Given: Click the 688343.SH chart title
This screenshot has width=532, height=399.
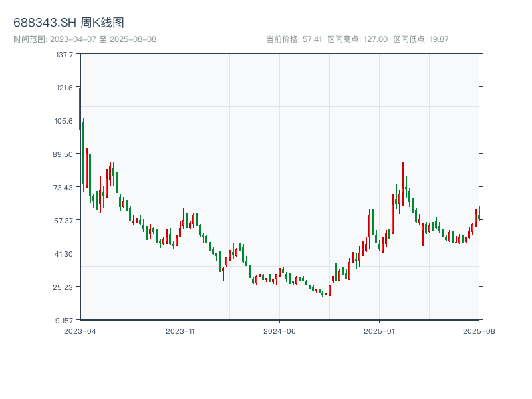Looking at the screenshot, I should (x=68, y=23).
